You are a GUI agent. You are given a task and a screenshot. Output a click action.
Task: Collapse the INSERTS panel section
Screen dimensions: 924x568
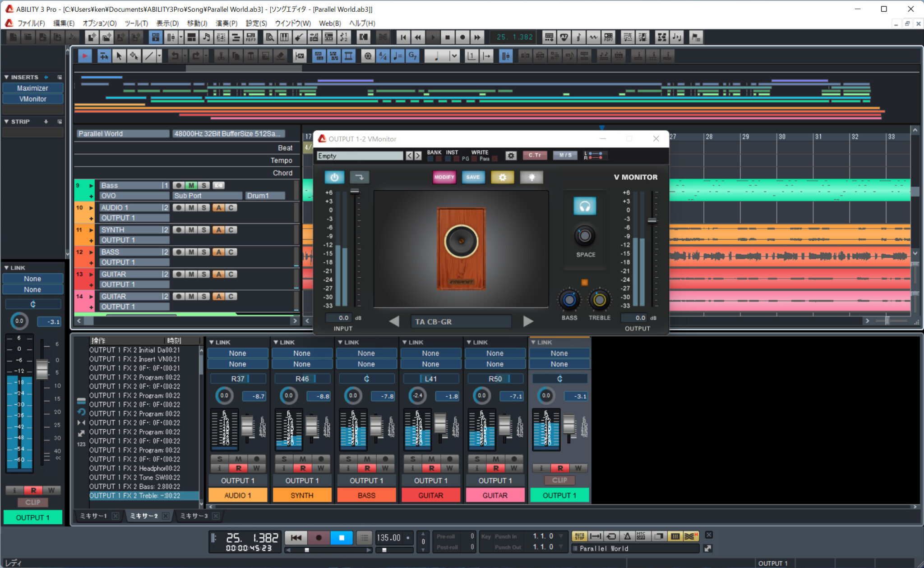tap(6, 77)
